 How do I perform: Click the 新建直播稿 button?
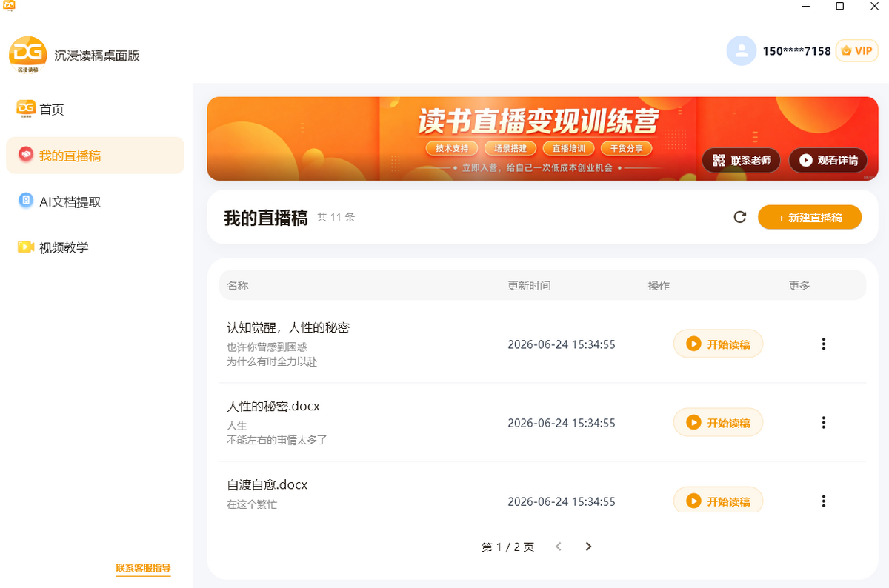(x=810, y=217)
